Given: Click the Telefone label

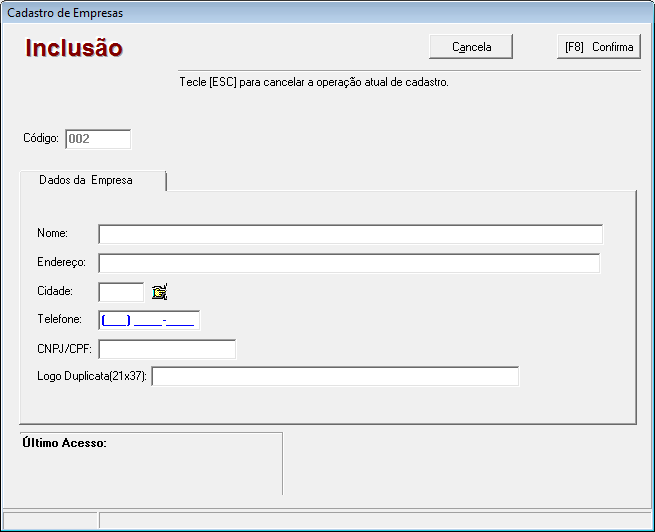Looking at the screenshot, I should [x=59, y=320].
